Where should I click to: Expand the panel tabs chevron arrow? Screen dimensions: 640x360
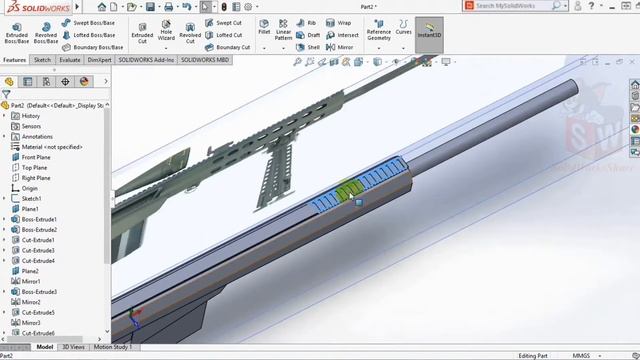tap(106, 82)
